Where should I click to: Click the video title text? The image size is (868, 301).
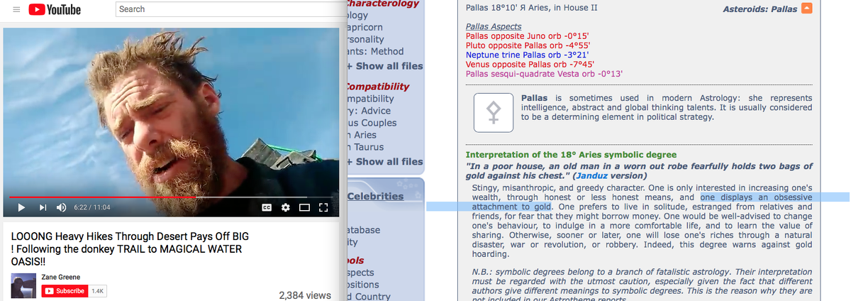pos(130,250)
